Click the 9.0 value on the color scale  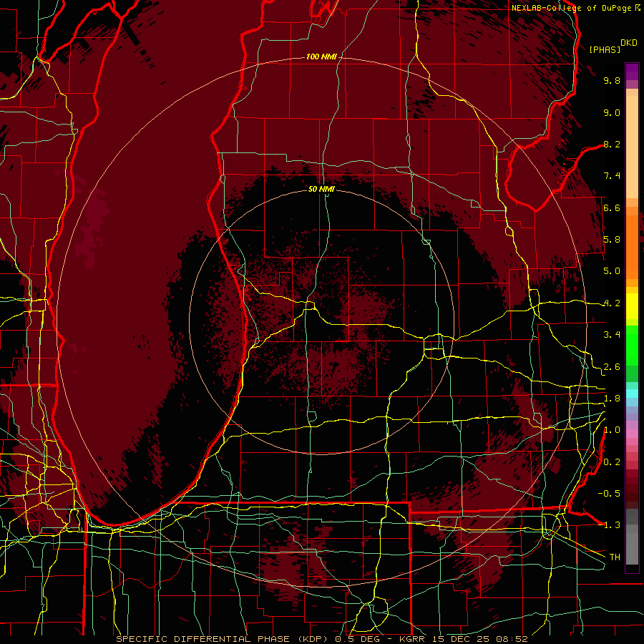pyautogui.click(x=612, y=112)
